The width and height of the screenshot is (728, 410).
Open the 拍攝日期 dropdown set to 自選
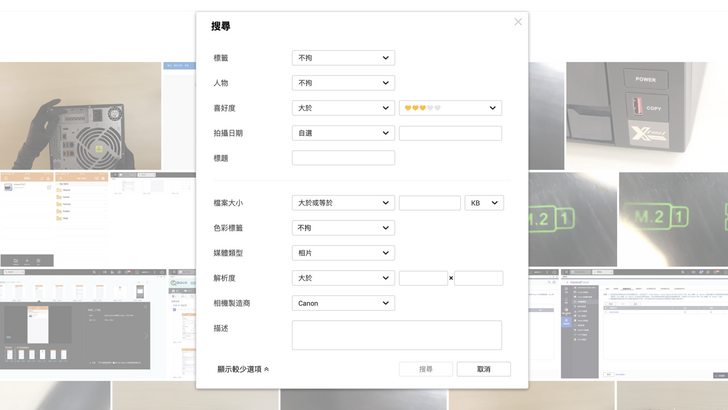point(343,133)
